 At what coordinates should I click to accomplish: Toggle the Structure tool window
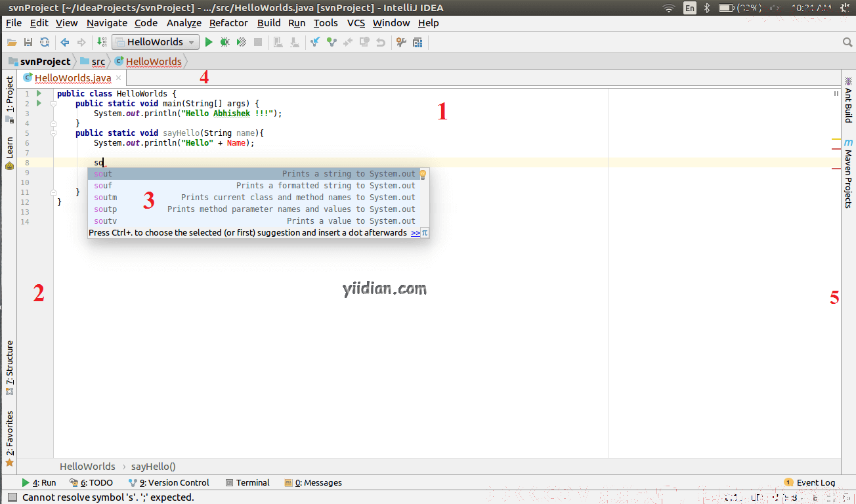point(9,367)
